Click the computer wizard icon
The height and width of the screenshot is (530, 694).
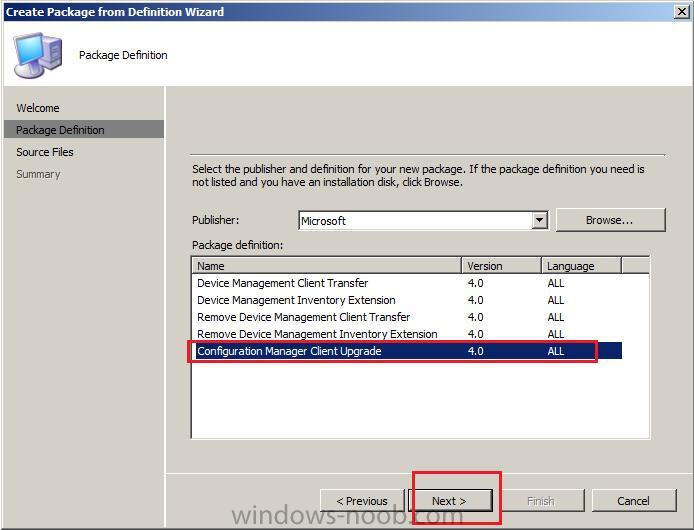37,54
